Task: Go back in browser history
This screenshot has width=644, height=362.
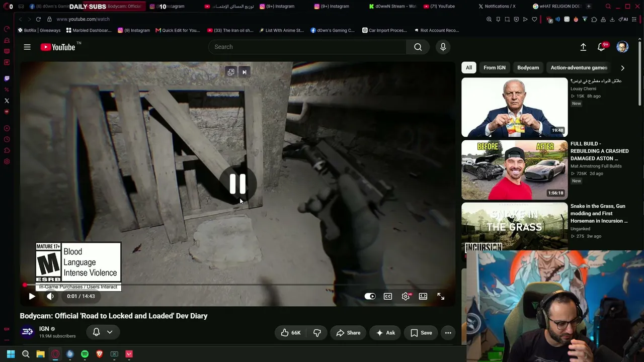Action: point(20,19)
